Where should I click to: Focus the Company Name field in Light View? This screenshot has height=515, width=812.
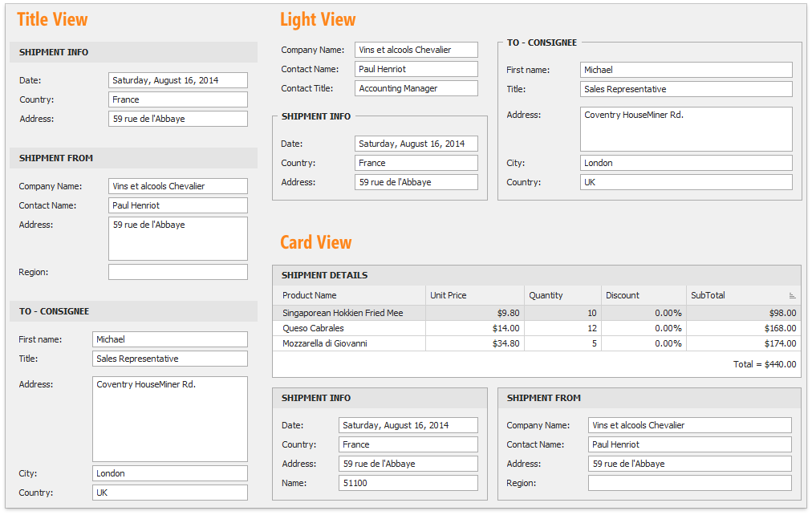pyautogui.click(x=416, y=50)
